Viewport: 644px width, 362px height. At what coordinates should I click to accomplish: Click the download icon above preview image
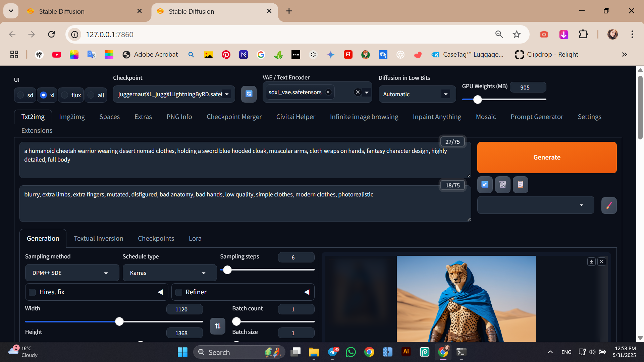pos(591,262)
